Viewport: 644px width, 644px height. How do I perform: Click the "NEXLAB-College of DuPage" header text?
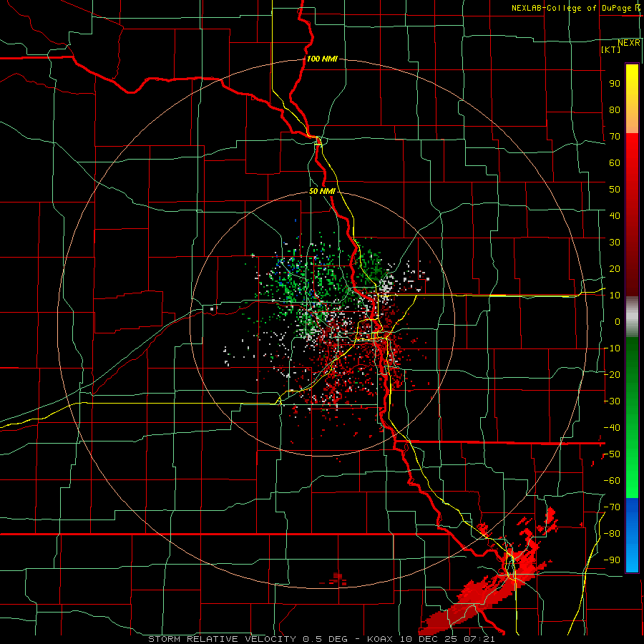click(x=572, y=8)
